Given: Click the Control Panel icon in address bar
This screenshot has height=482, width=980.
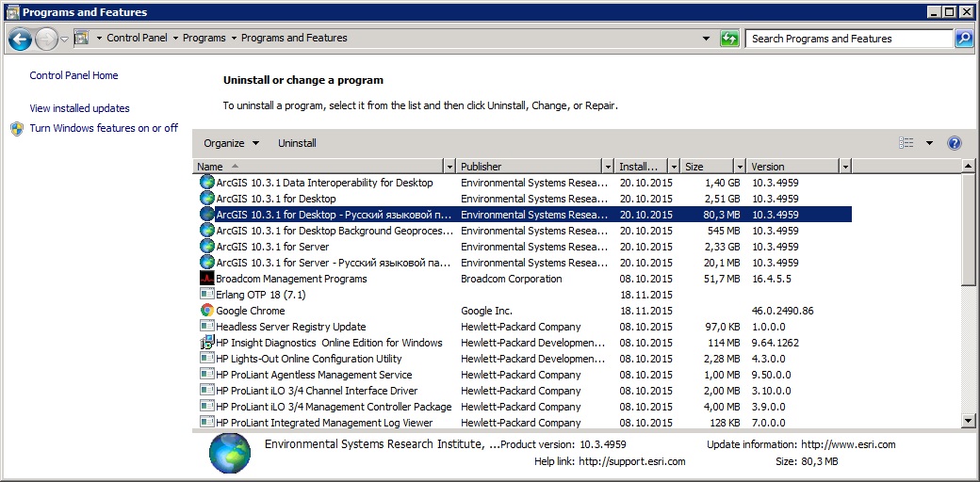Looking at the screenshot, I should click(81, 38).
